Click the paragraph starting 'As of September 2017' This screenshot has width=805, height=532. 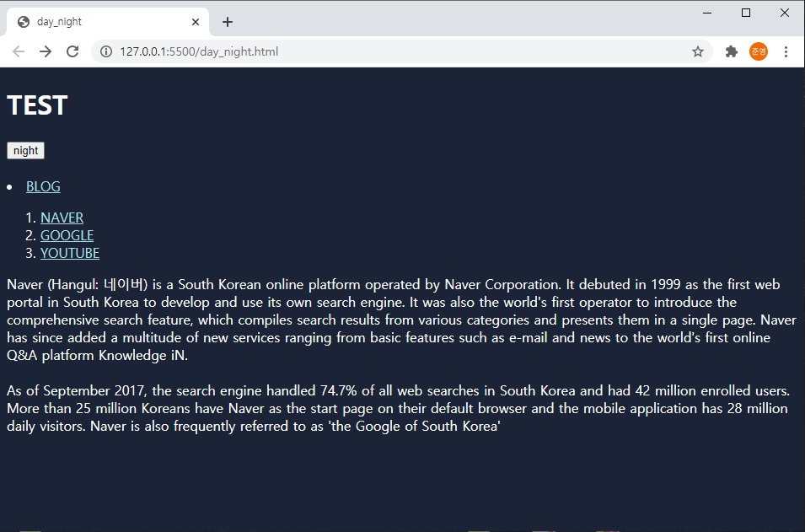(x=398, y=408)
